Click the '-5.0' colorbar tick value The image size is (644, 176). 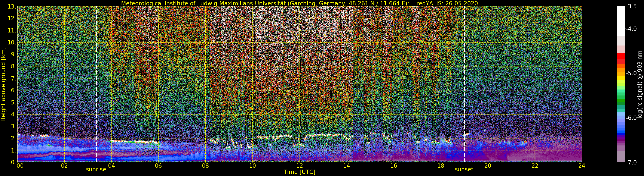pyautogui.click(x=631, y=73)
